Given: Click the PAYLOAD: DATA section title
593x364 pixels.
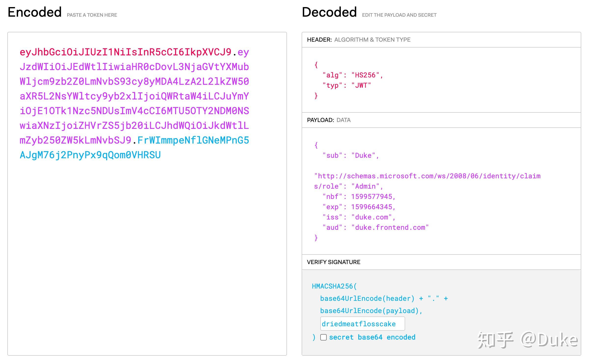Looking at the screenshot, I should tap(329, 120).
